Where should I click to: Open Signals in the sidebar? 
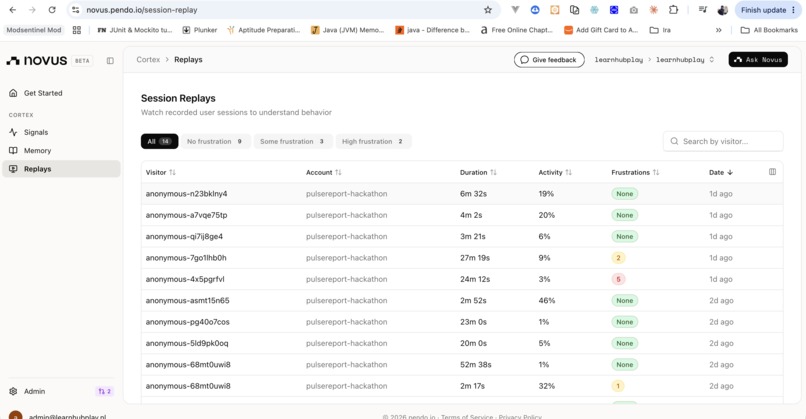[61, 132]
